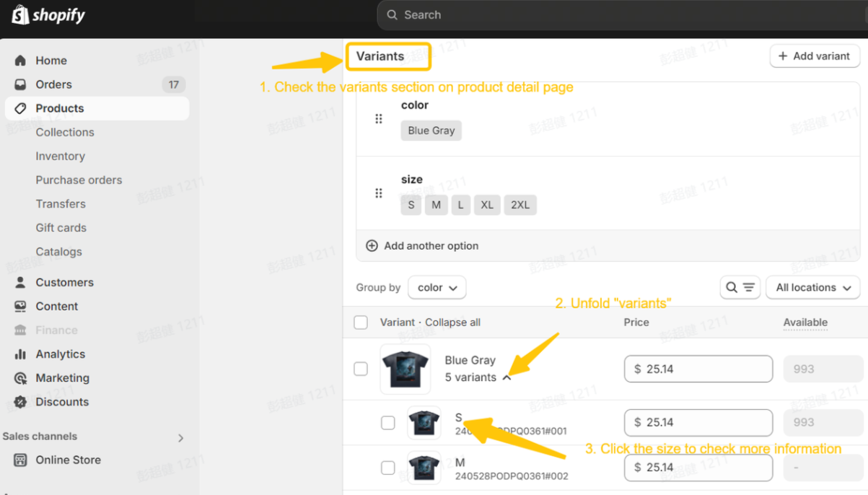Toggle the select-all variants checkbox
The image size is (868, 495).
tap(361, 323)
